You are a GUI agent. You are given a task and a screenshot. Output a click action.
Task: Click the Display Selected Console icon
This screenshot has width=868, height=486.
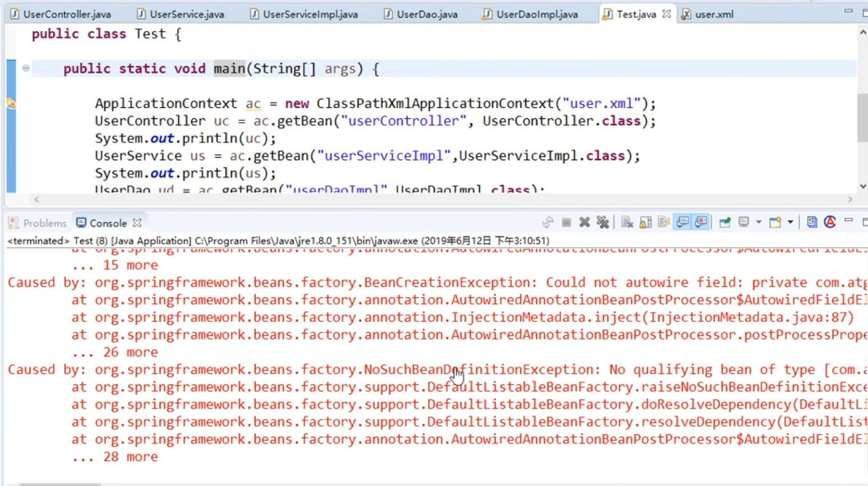744,222
